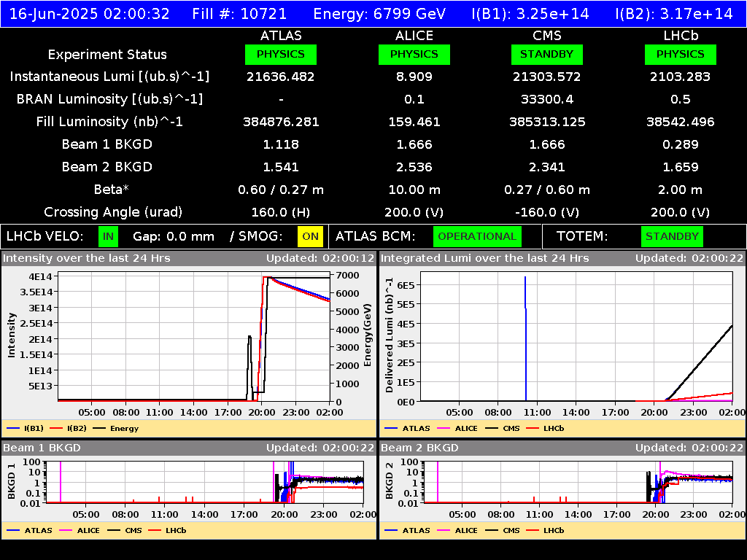747x560 pixels.
Task: Click the Beam 2 BKGD row label in table
Action: [107, 167]
